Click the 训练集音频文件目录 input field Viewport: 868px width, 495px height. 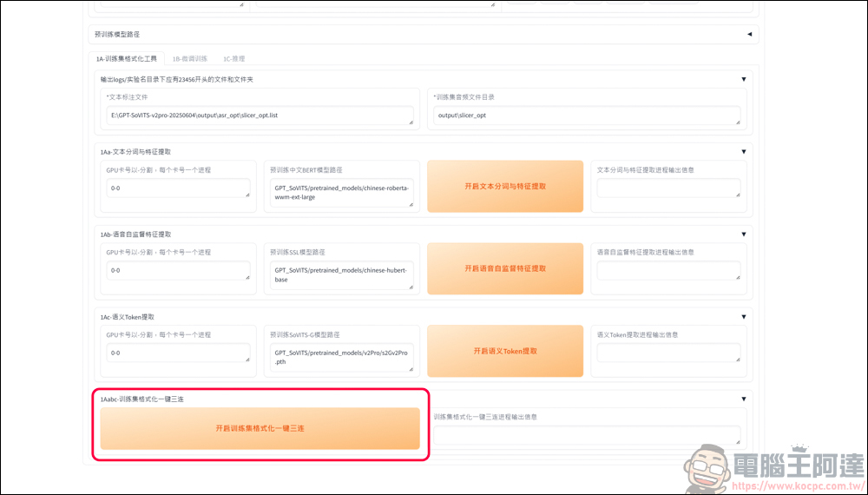[x=587, y=115]
